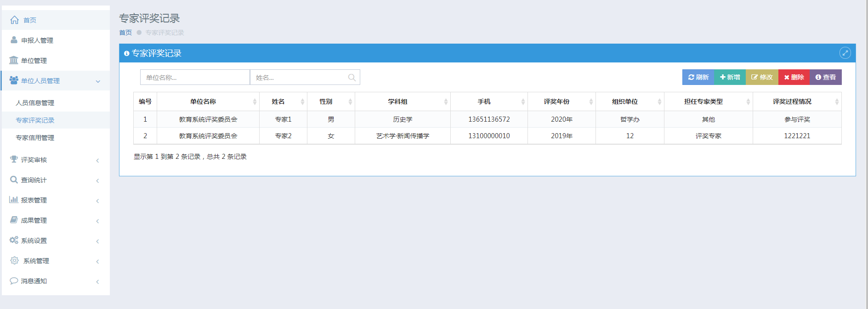868x309 pixels.
Task: Select the row for 专家2
Action: 487,136
